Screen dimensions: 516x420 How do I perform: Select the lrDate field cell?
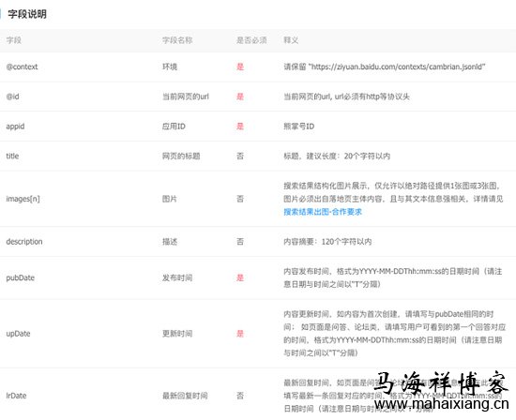coord(16,396)
